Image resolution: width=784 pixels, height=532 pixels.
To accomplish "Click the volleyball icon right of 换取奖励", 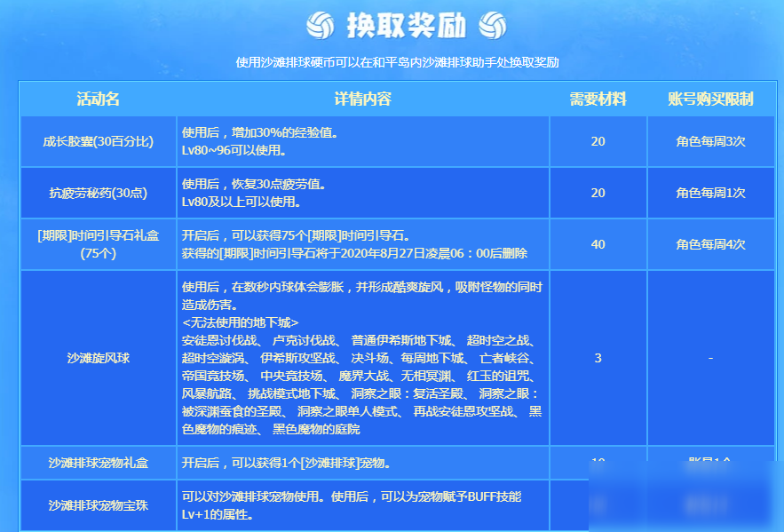I will pos(493,27).
